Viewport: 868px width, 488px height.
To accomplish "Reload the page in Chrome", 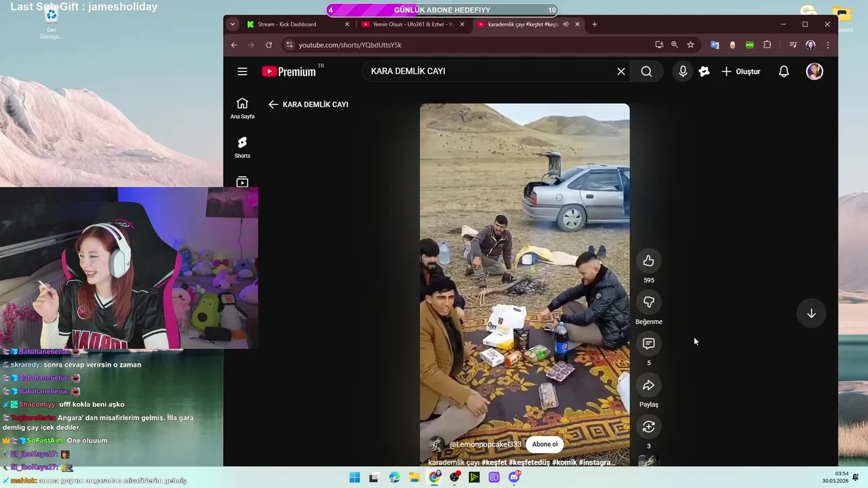I will click(269, 45).
